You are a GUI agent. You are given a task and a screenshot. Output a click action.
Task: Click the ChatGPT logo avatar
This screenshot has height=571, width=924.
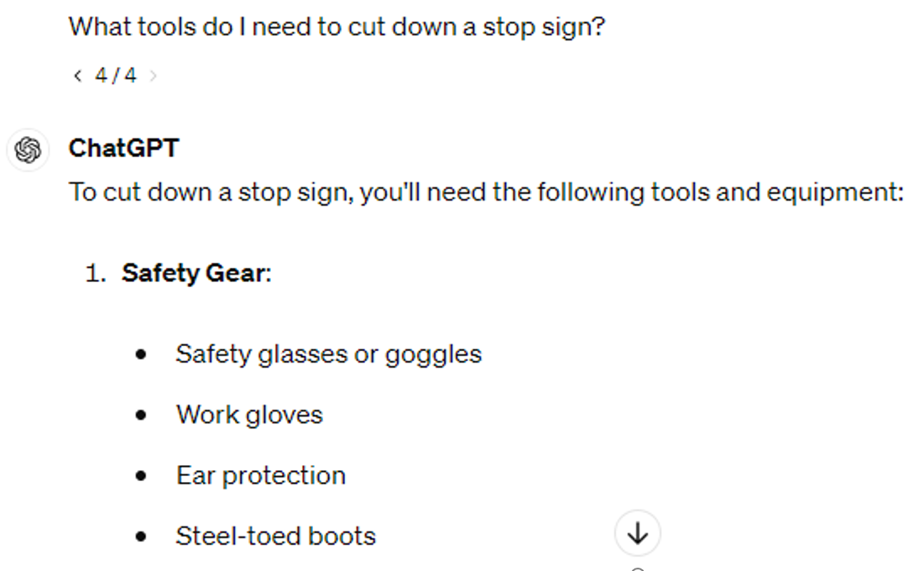pos(28,150)
